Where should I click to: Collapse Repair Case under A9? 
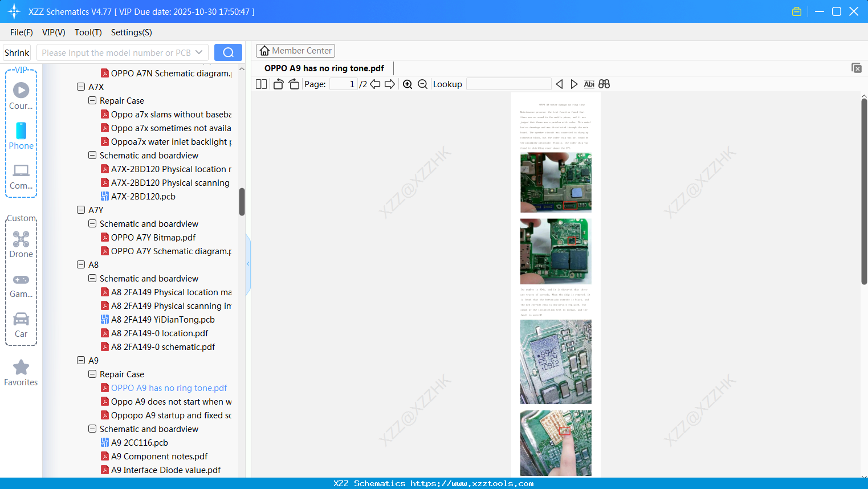click(x=92, y=374)
